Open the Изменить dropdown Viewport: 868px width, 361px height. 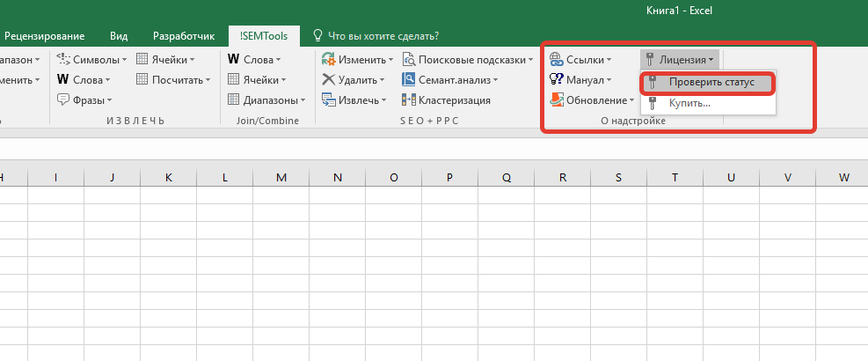click(390, 60)
